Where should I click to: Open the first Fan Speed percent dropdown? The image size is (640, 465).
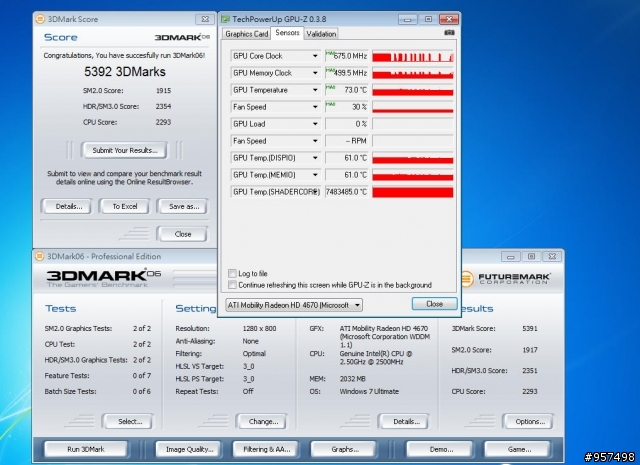point(315,107)
